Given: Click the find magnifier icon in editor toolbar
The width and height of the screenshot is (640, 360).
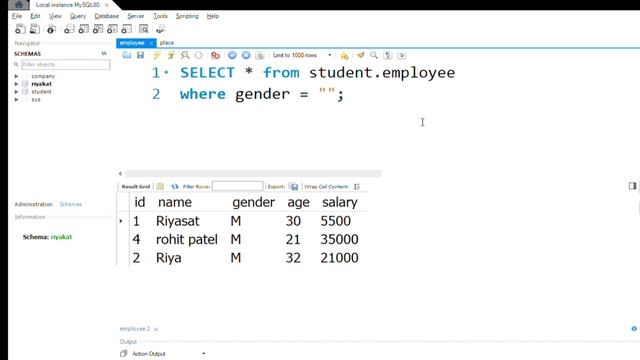Looking at the screenshot, I should point(374,55).
